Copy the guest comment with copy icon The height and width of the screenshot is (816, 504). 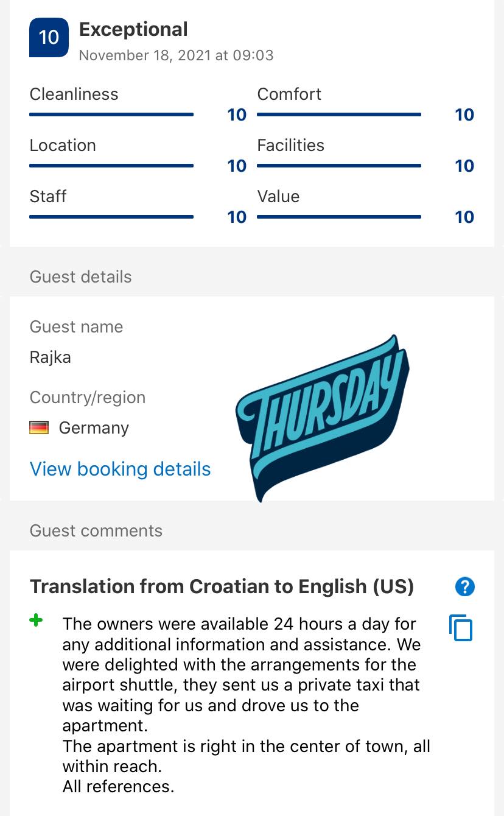coord(461,628)
